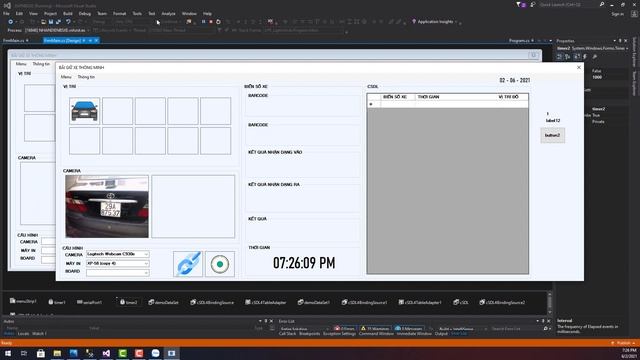Select menuStrip1 in the component tray
The image size is (640, 360).
23,301
